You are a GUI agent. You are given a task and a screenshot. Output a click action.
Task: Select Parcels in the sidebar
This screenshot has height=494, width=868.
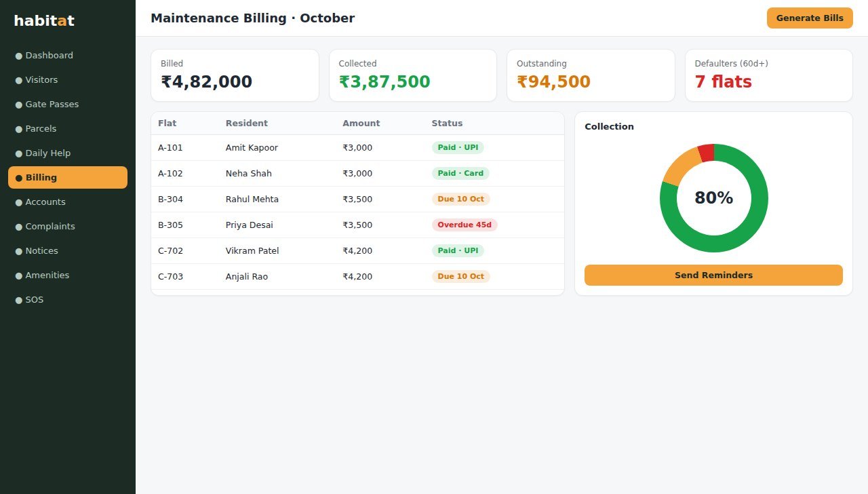coord(68,129)
